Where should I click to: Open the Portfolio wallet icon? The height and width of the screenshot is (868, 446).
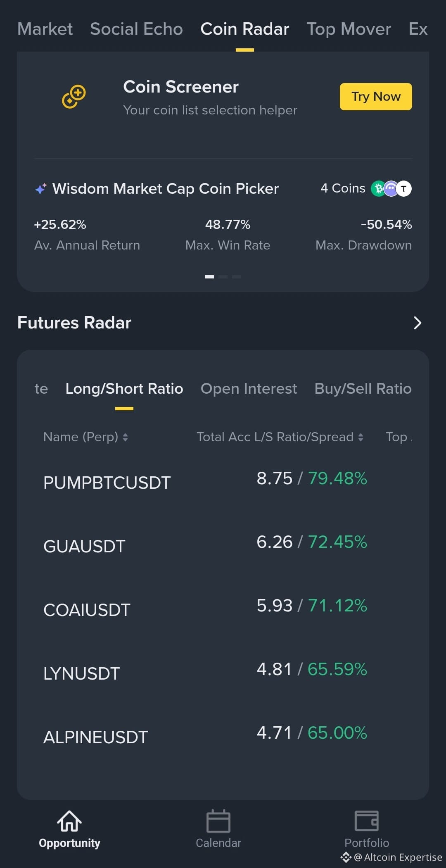click(x=367, y=821)
